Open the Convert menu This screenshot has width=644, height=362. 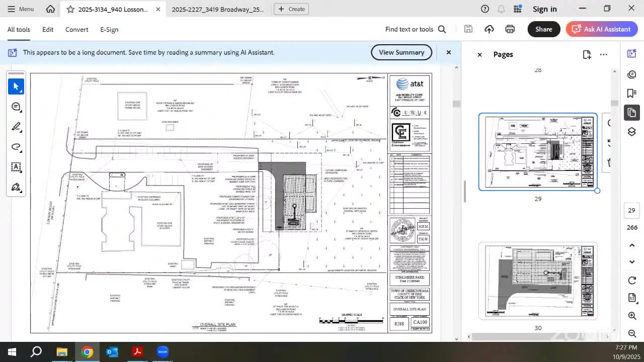76,29
